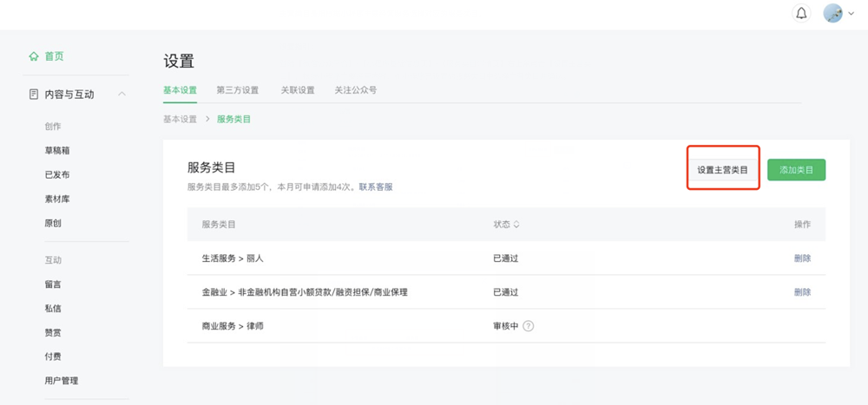This screenshot has width=868, height=405.
Task: Open the 关注公众号 tab
Action: [x=355, y=90]
